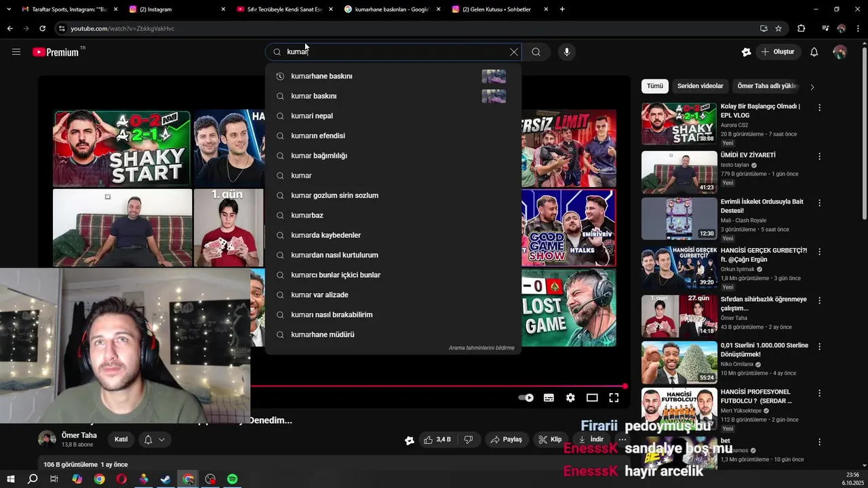Reload the page with the refresh icon
The height and width of the screenshot is (488, 868).
coord(42,28)
